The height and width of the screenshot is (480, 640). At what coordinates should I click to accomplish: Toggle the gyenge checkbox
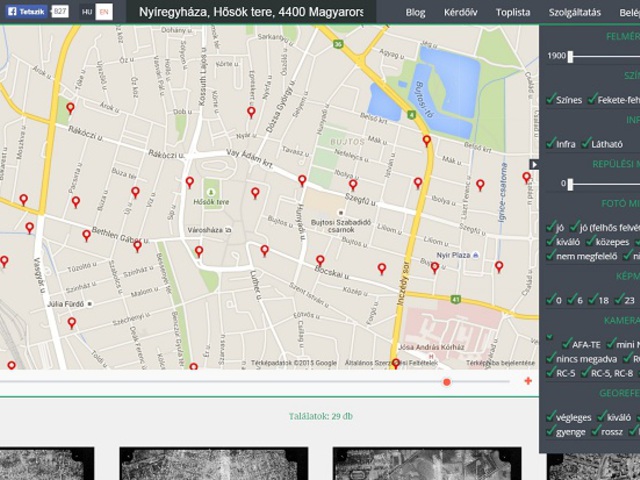[x=551, y=431]
